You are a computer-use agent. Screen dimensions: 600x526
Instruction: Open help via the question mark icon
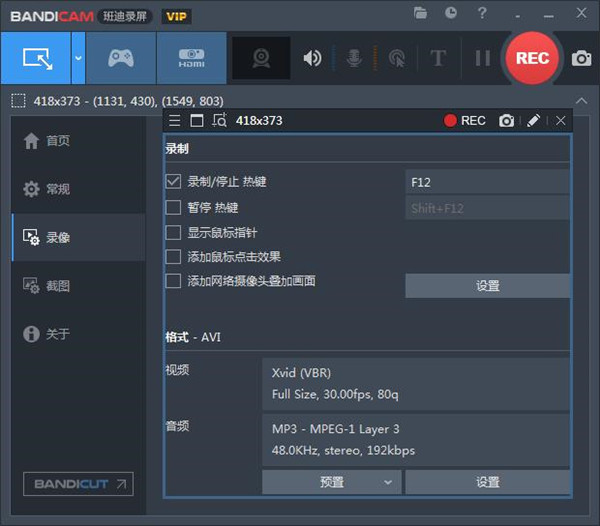point(482,13)
